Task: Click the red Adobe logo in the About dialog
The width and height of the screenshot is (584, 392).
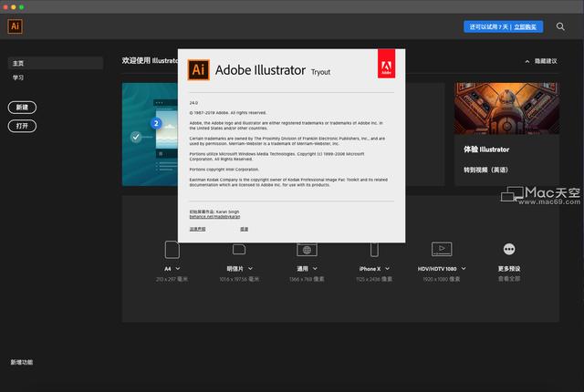Action: point(386,64)
